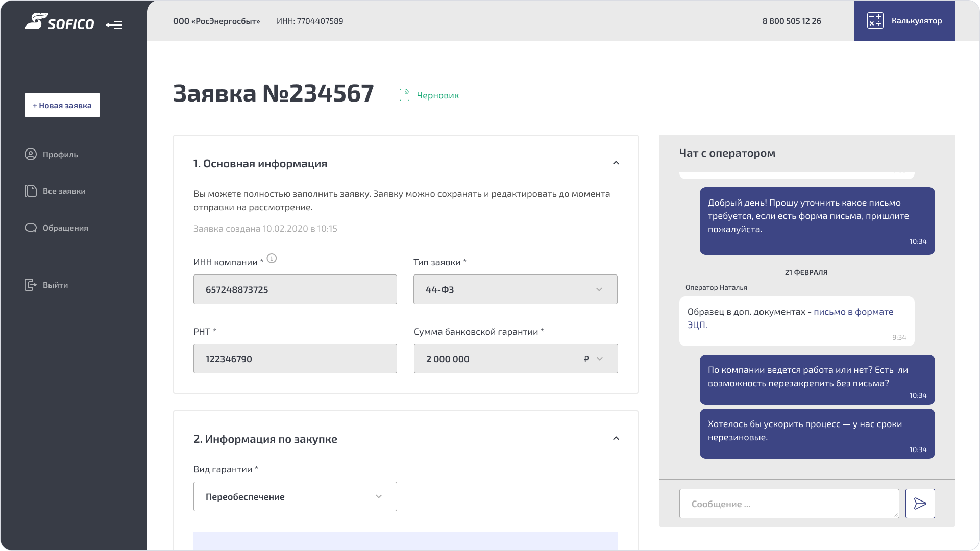Open the письмо в формате ЭЦП link

[x=853, y=312]
